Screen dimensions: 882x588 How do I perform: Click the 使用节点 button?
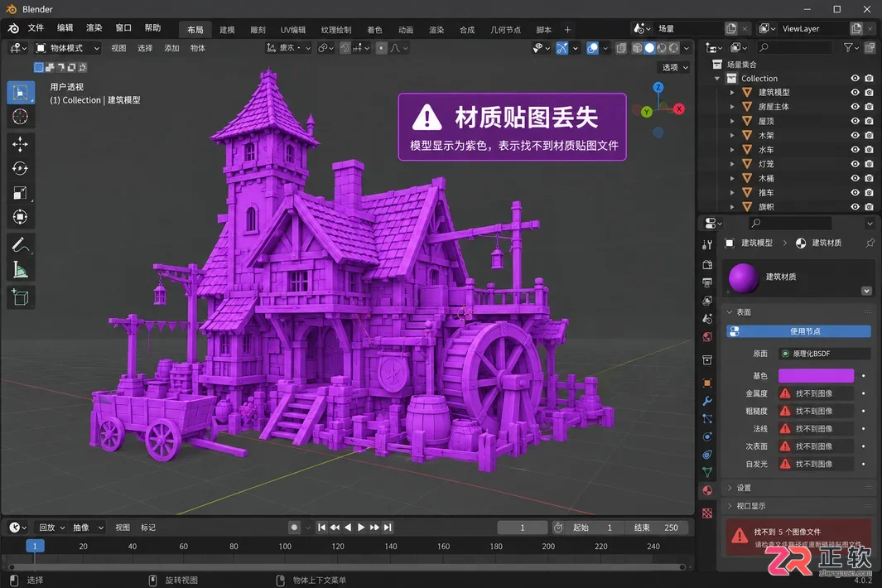798,331
